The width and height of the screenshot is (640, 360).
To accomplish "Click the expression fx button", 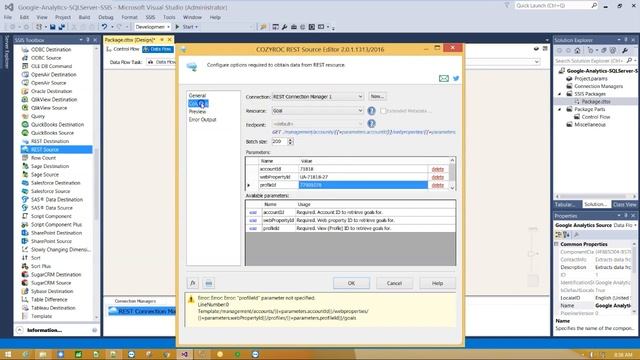I will pos(193,283).
